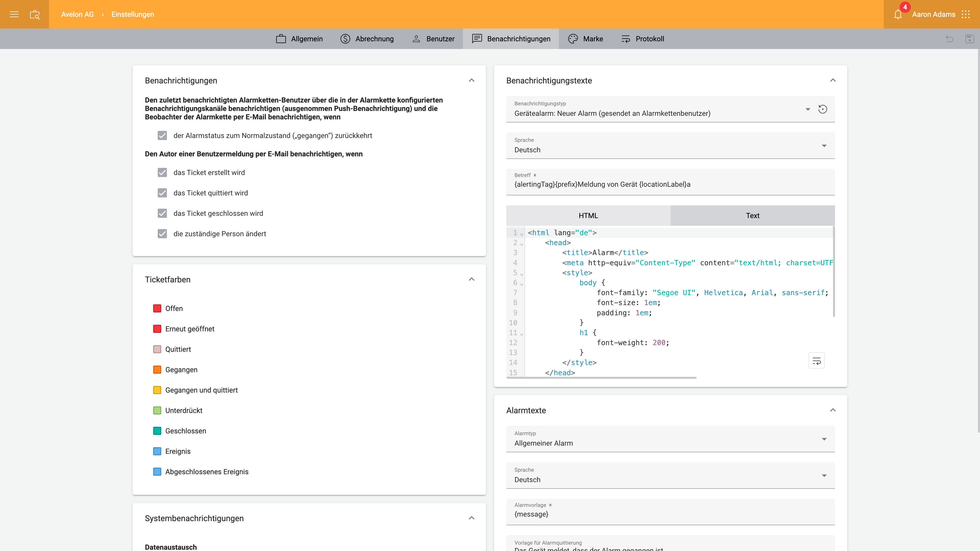The height and width of the screenshot is (551, 980).
Task: Toggle Alarmstatus zum Normalzustand checkbox
Action: tap(162, 135)
